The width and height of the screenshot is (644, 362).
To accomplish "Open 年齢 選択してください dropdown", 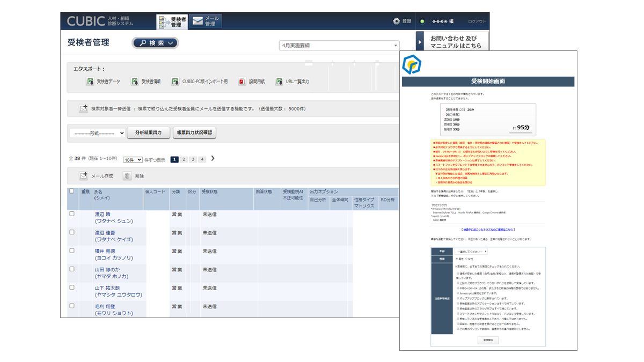I will coord(471,251).
